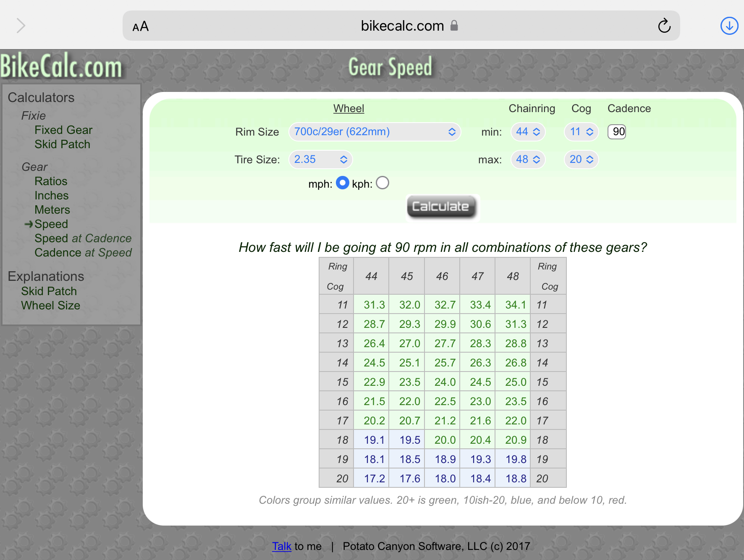Viewport: 744px width, 560px height.
Task: Open the Chainring max 48 dropdown
Action: pyautogui.click(x=528, y=160)
